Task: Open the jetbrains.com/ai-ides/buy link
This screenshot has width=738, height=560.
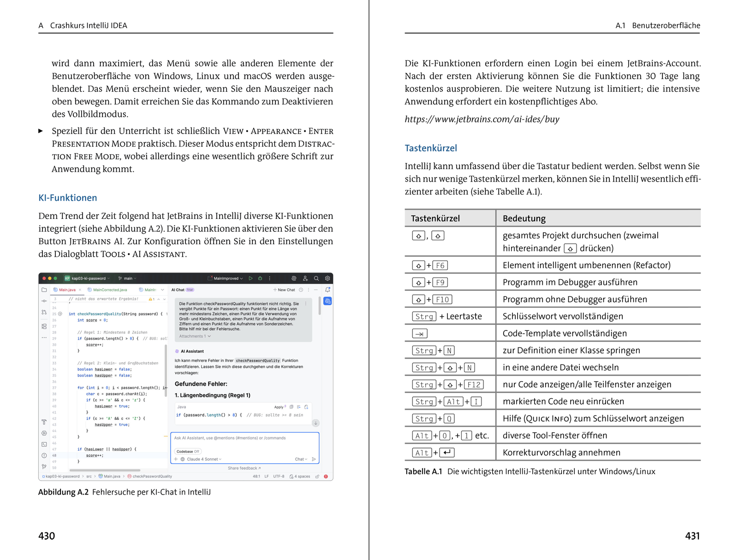Action: pos(482,119)
